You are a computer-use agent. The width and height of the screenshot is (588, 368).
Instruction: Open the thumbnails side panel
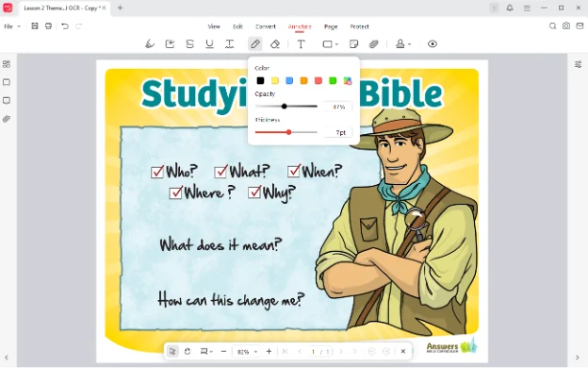coord(7,64)
